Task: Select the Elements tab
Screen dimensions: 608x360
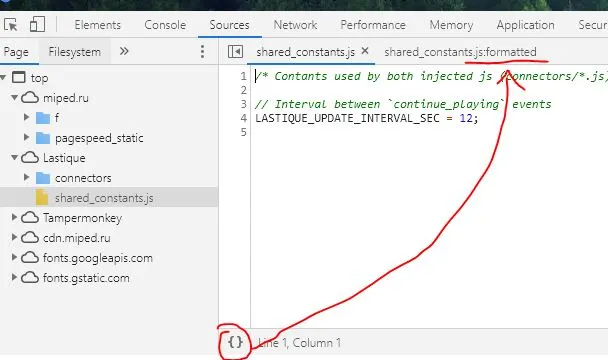Action: [98, 25]
